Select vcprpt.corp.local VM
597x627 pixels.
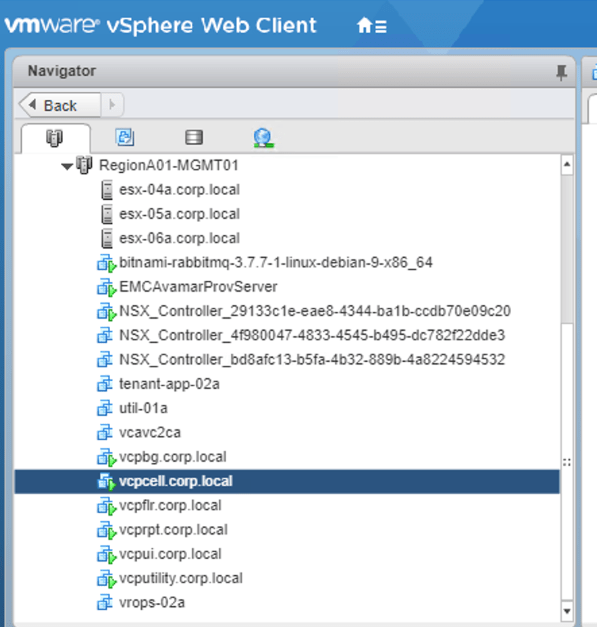(x=174, y=530)
